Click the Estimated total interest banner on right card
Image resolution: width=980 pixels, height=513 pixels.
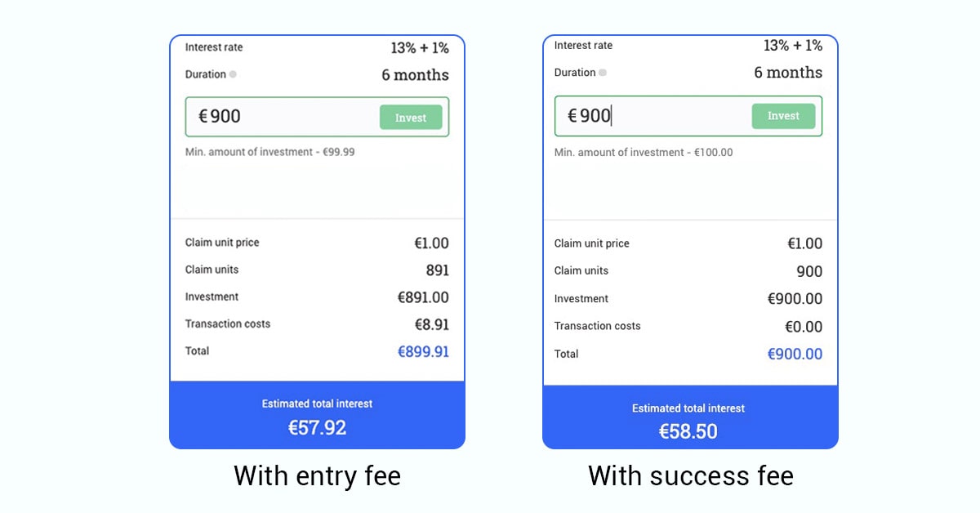coord(688,408)
